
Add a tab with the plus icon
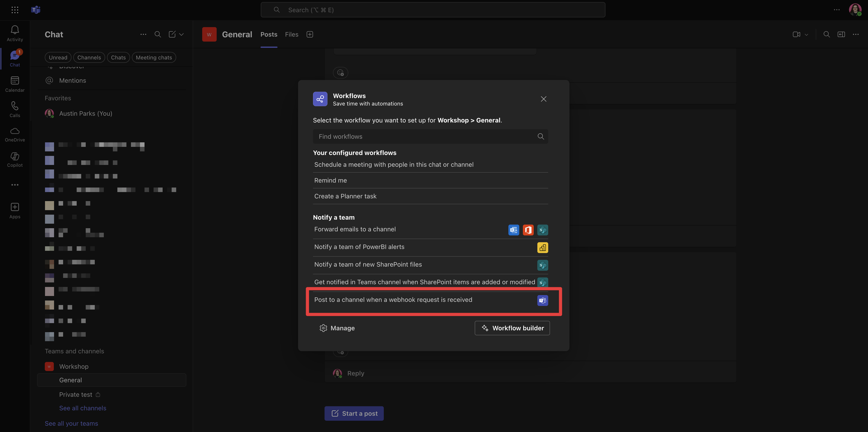[x=310, y=34]
